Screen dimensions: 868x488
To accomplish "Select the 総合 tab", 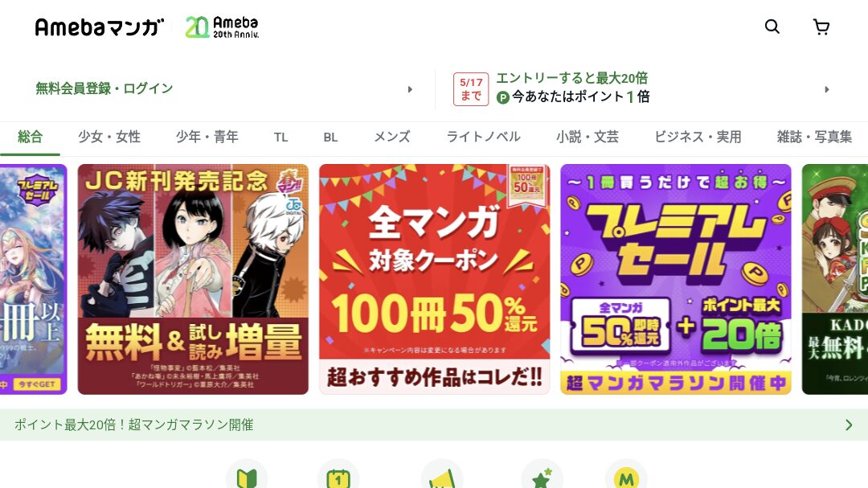I will (30, 137).
